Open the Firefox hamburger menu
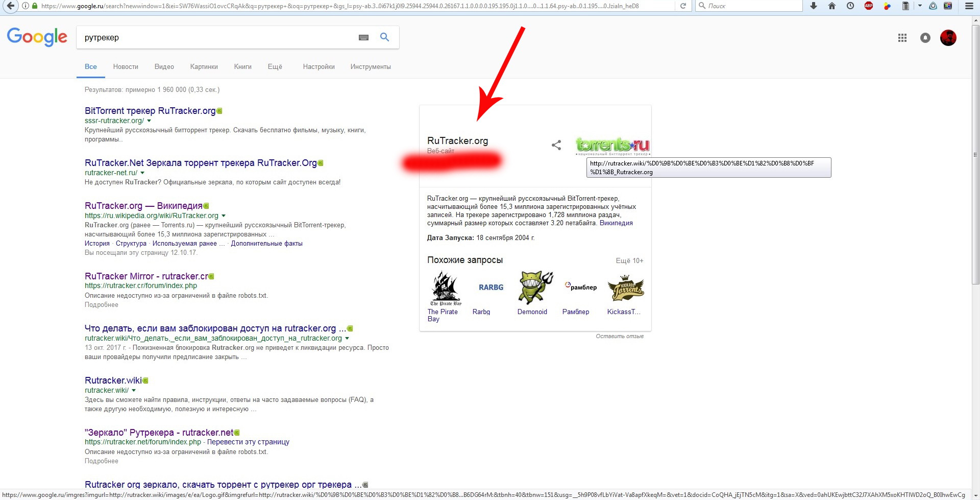 coord(969,6)
